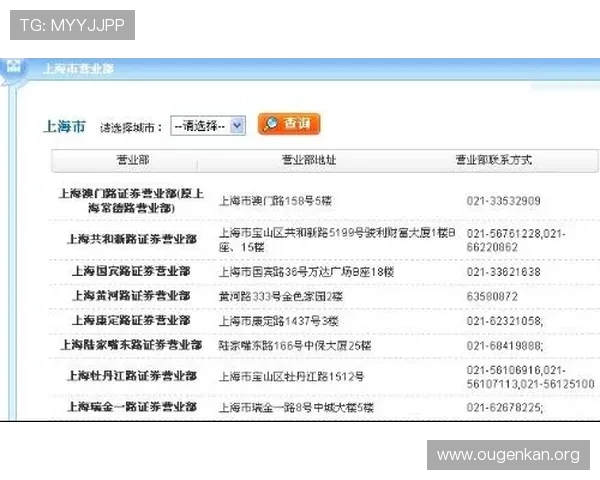Select the 营业部联系方式 column header
Screen dimensions: 600x480
pyautogui.click(x=494, y=160)
